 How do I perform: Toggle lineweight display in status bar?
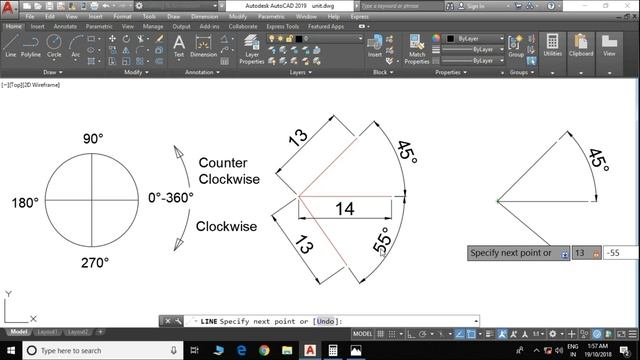[490, 334]
